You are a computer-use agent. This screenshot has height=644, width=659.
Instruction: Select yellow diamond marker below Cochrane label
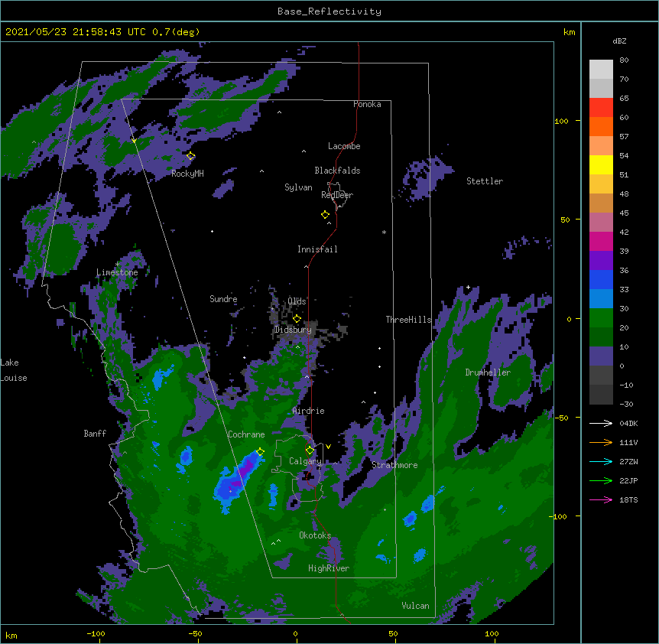(260, 452)
